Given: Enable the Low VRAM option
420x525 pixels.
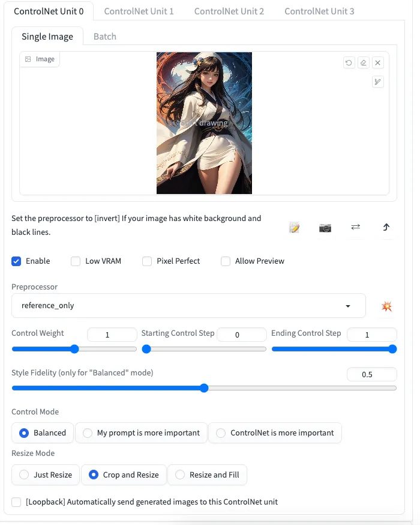Looking at the screenshot, I should click(x=76, y=261).
